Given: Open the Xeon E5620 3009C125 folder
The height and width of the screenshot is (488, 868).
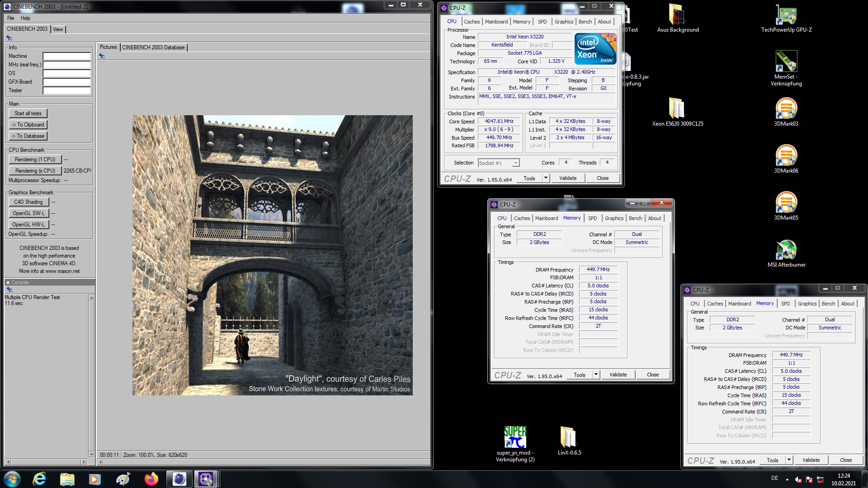Looking at the screenshot, I should [677, 108].
